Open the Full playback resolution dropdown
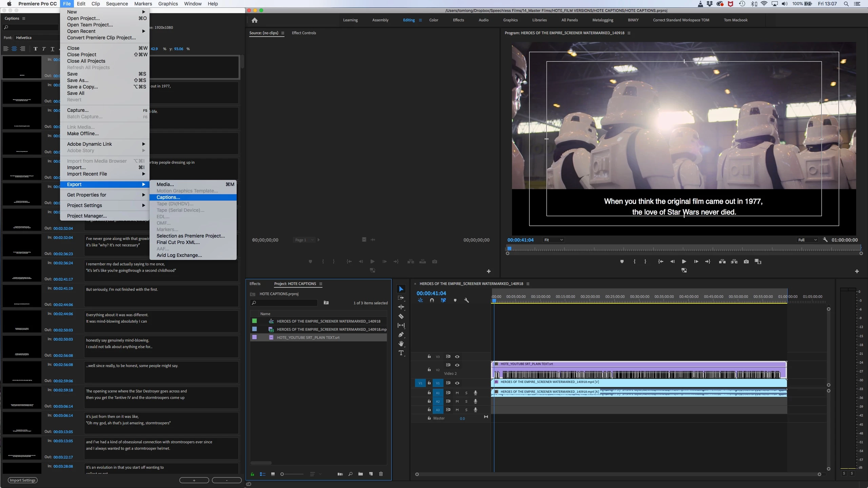The image size is (868, 488). click(807, 240)
